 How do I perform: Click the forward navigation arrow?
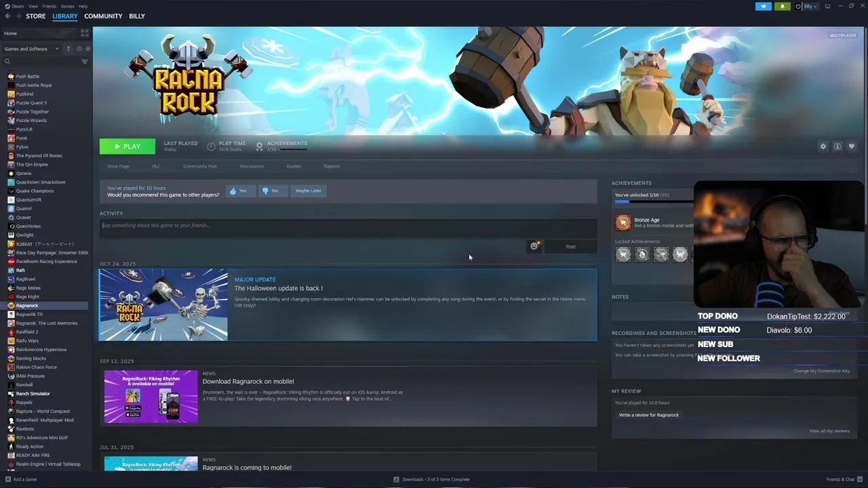[x=18, y=16]
